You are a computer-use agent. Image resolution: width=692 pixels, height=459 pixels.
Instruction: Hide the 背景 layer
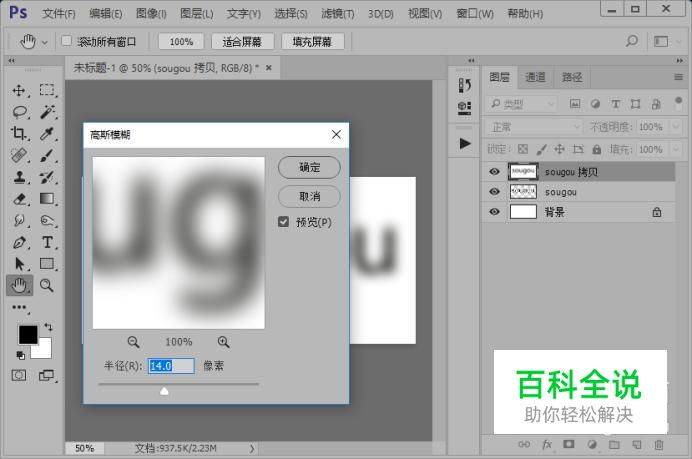494,212
